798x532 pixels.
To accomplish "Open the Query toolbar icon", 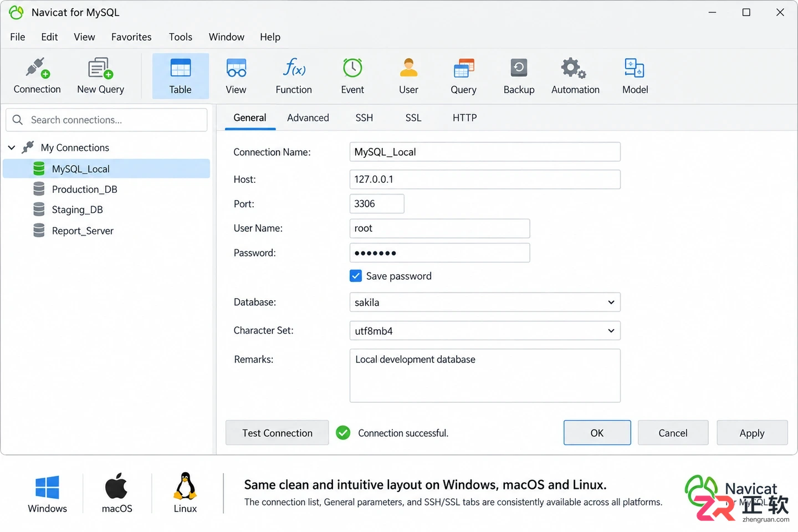I will click(463, 76).
